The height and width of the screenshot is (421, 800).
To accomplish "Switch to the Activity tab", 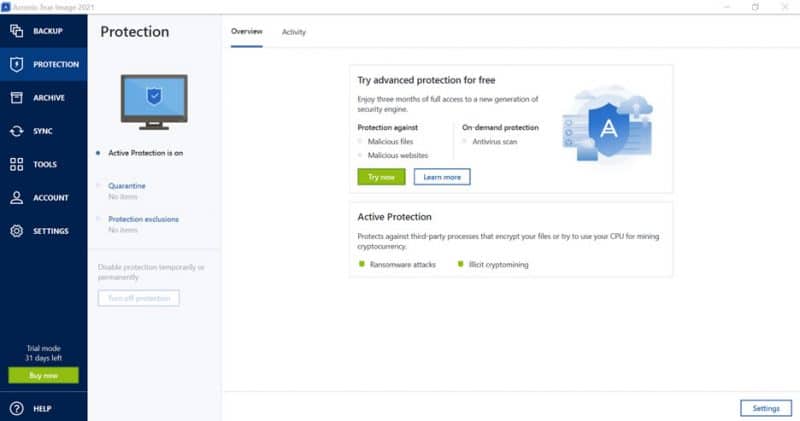I will click(294, 32).
